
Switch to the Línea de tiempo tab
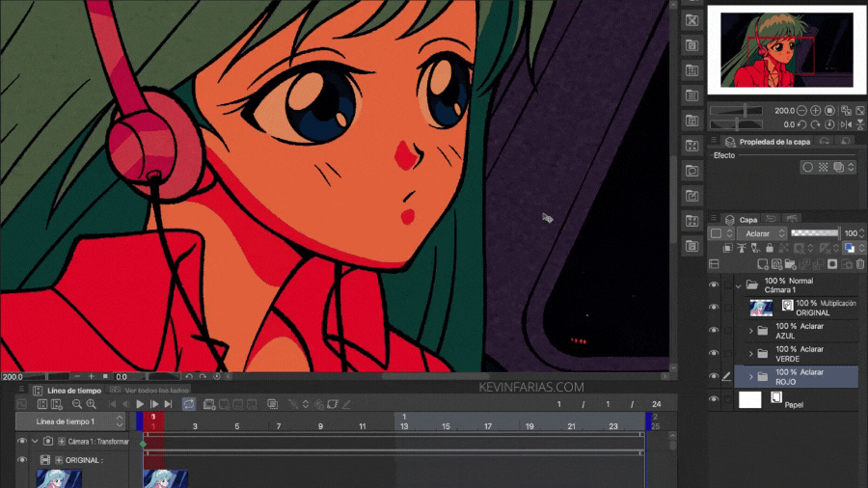68,391
